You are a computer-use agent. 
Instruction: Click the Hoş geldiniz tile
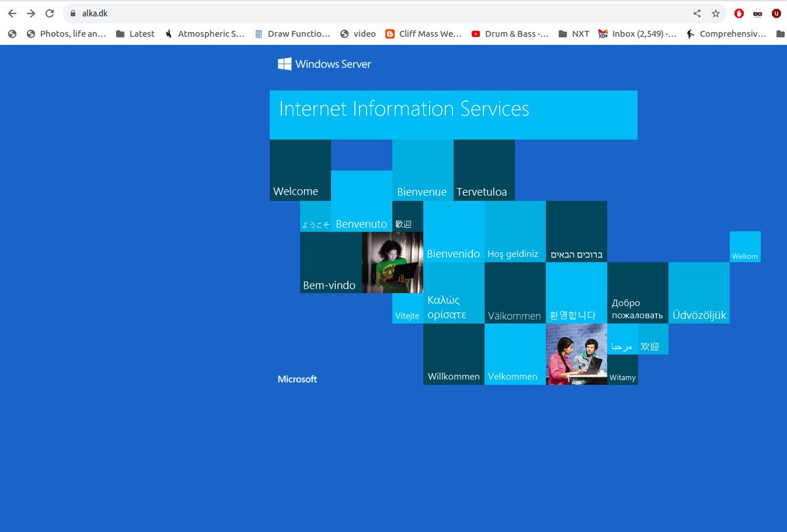point(515,232)
